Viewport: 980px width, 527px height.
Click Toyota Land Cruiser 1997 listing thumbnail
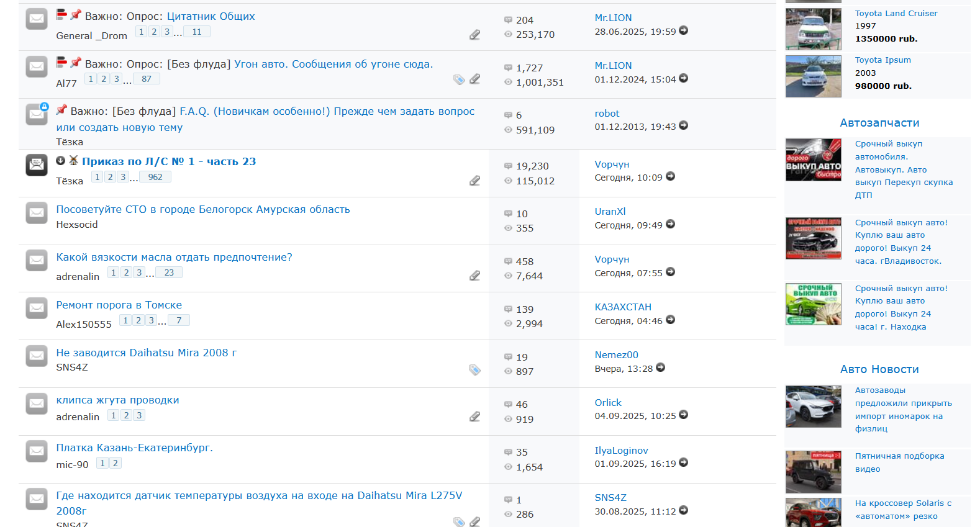813,29
